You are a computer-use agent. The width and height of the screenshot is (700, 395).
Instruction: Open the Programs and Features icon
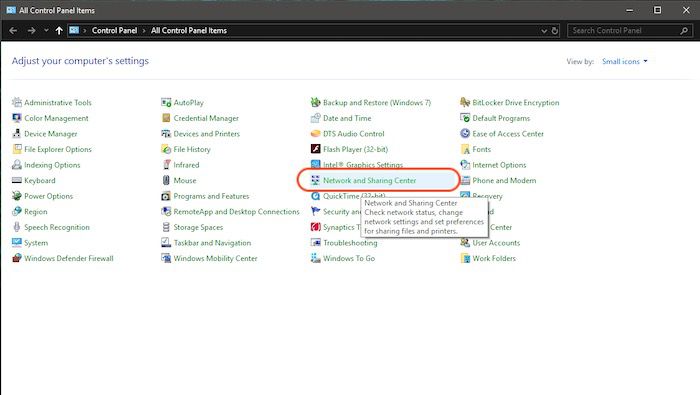pos(166,196)
